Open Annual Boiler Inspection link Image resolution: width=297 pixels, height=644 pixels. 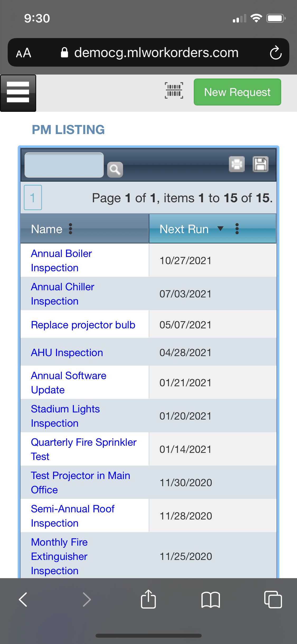[x=61, y=260]
